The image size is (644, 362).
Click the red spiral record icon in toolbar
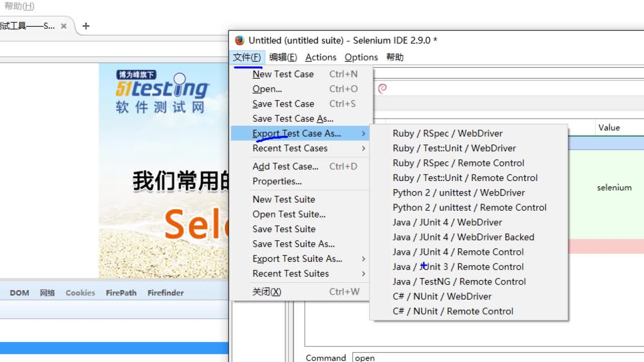[382, 88]
